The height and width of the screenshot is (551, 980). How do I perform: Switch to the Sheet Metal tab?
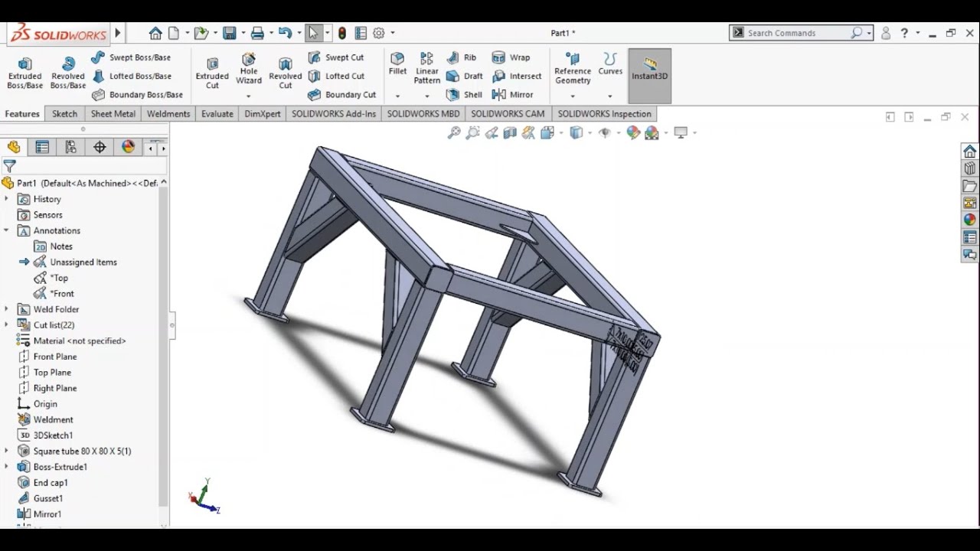(113, 114)
